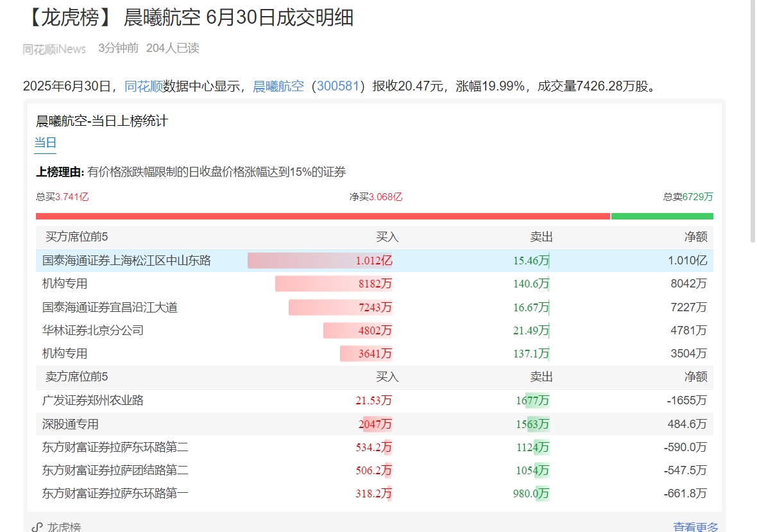Screen dimensions: 757x532
Task: Open the stock code 300581 link
Action: (338, 87)
